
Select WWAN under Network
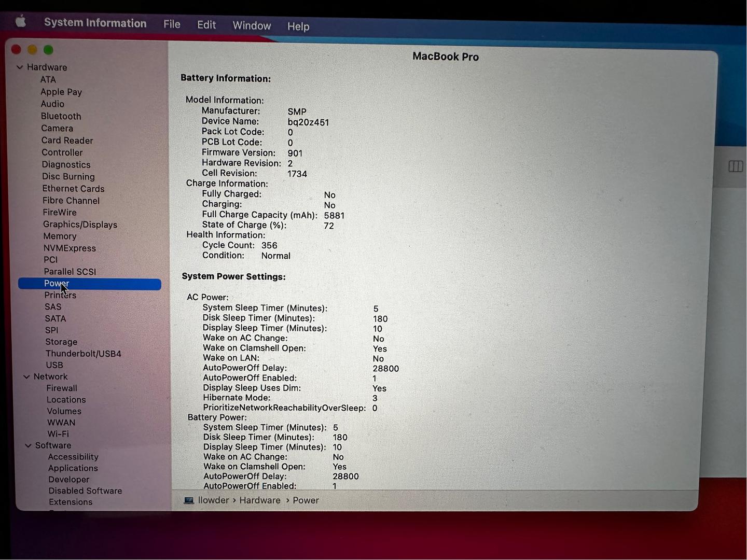61,423
